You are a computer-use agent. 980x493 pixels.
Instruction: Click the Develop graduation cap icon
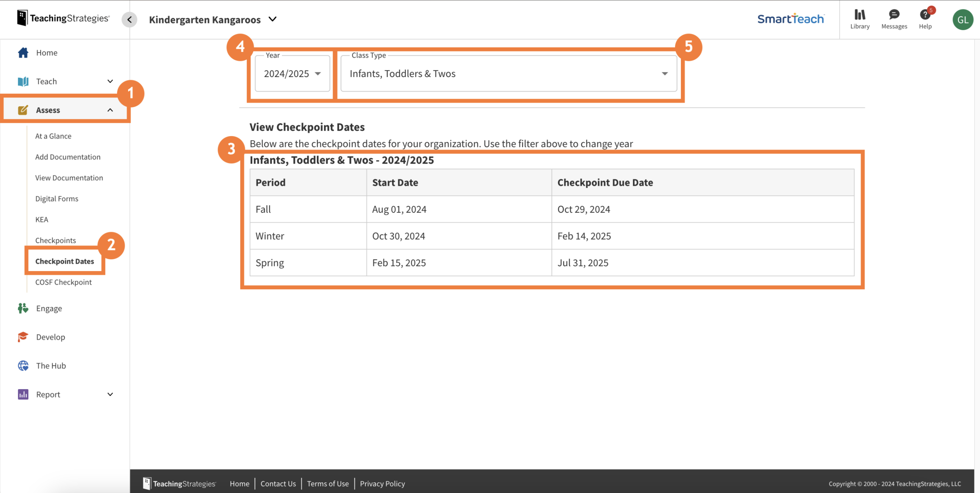tap(23, 337)
